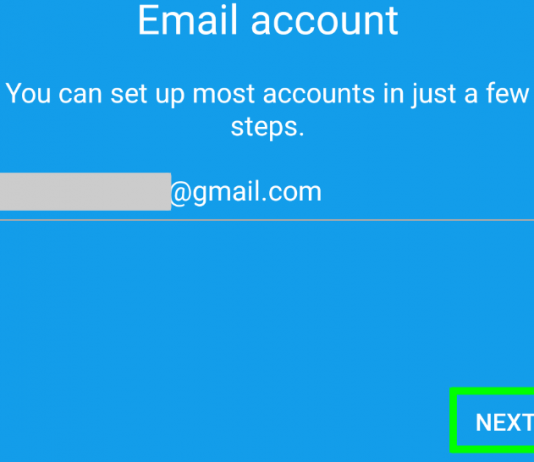Viewport: 534px width, 462px height.
Task: Click the word 'Email' in the title
Action: 187,20
